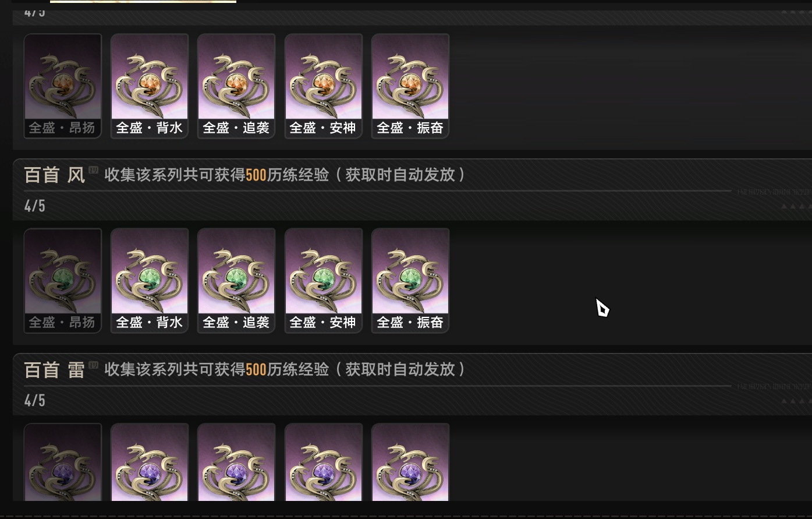812x519 pixels.
Task: Choose the last purple thunder card
Action: coord(410,462)
